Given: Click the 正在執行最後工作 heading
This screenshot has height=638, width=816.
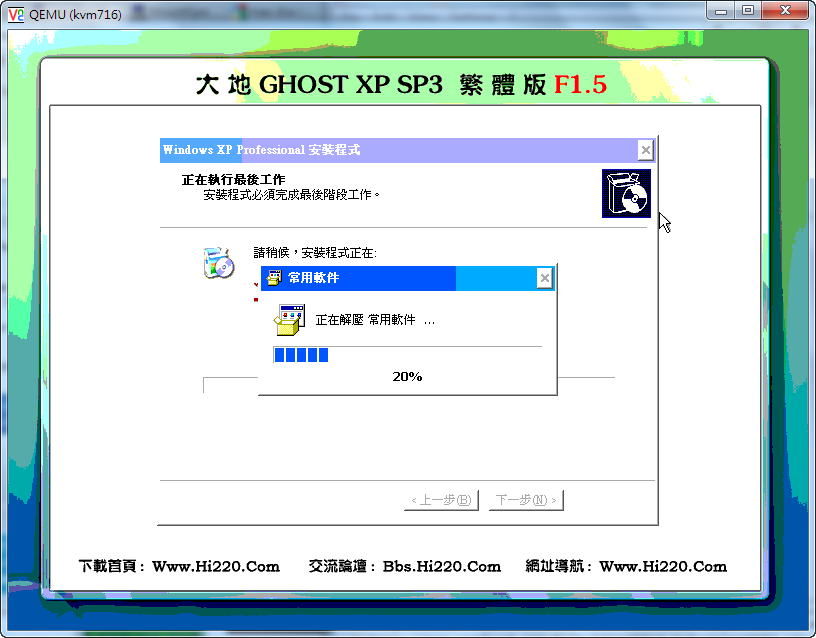Looking at the screenshot, I should coord(233,180).
